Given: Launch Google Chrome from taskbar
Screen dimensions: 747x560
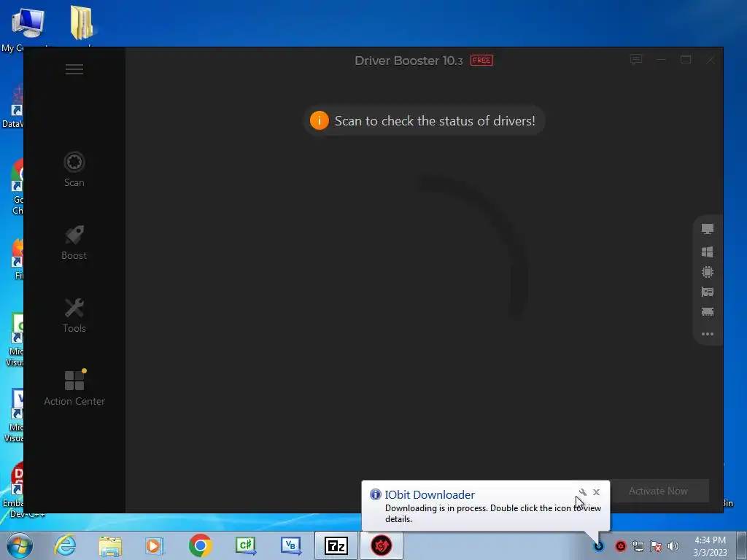Looking at the screenshot, I should (200, 545).
